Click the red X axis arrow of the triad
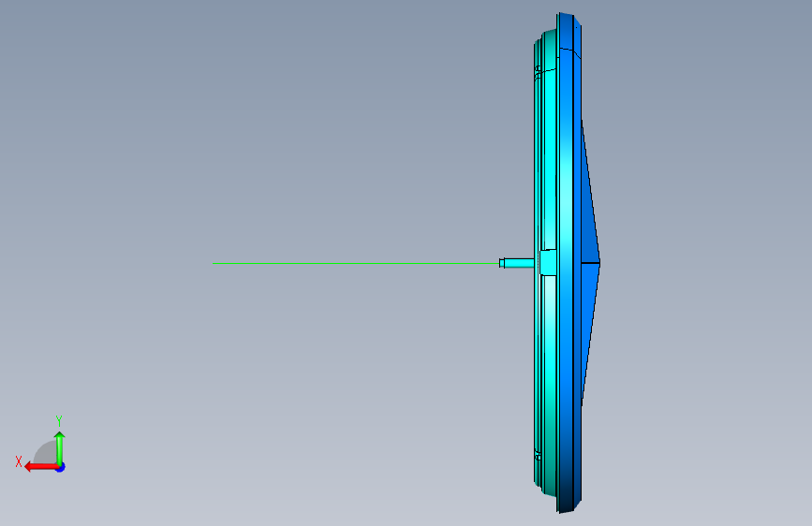Image resolution: width=812 pixels, height=526 pixels. 41,467
